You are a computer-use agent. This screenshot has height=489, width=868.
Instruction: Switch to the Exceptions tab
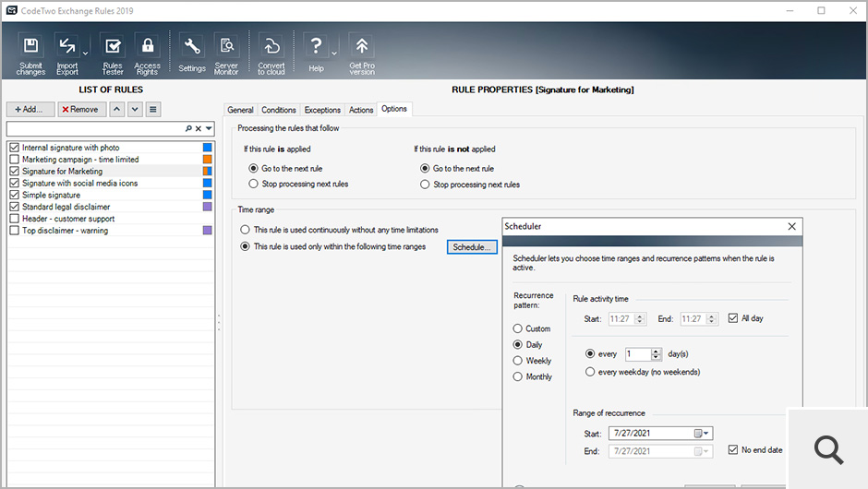tap(322, 110)
